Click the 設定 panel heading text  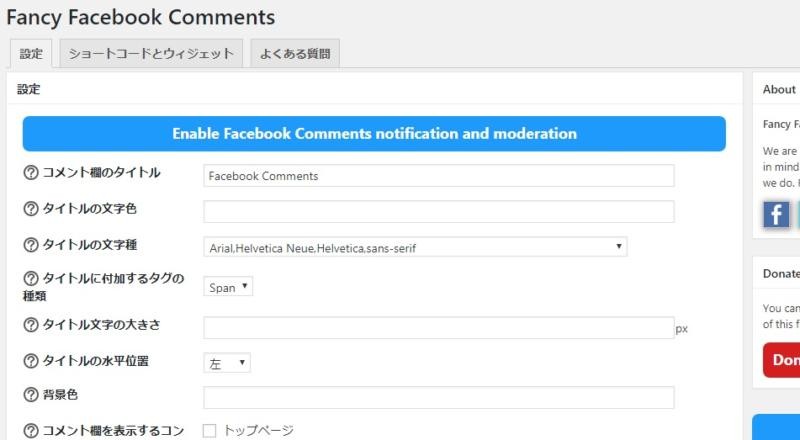coord(29,89)
